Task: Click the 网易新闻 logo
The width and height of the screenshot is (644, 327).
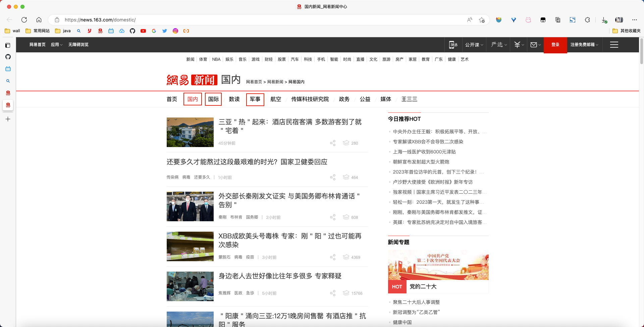Action: tap(192, 80)
